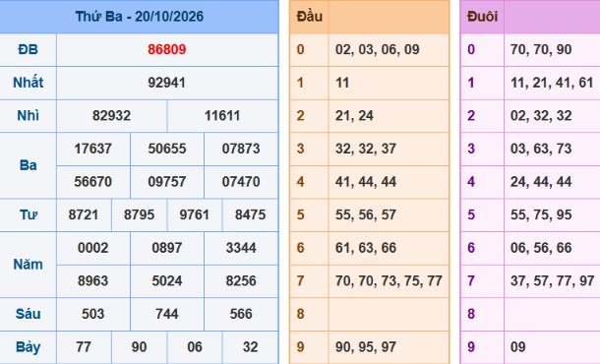Screen dimensions: 600x364
Task: Select Đuôi values 55, 75, 95
Action: 541,214
